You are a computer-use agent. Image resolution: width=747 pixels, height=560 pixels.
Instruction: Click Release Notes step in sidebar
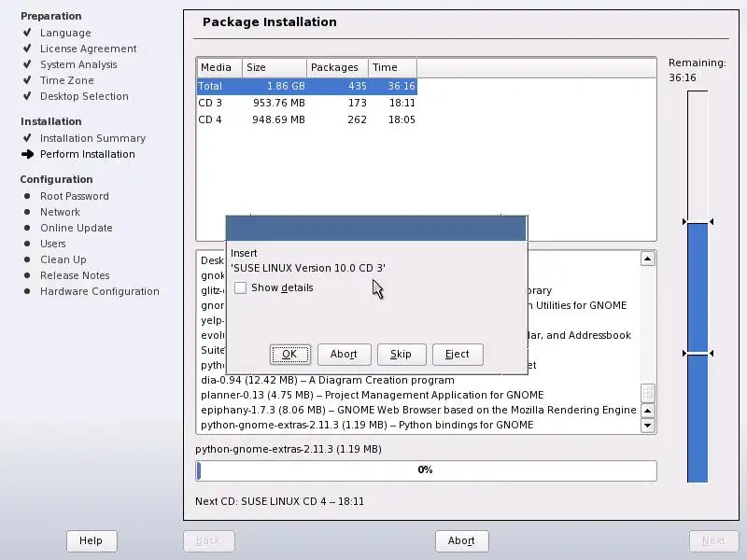[75, 275]
